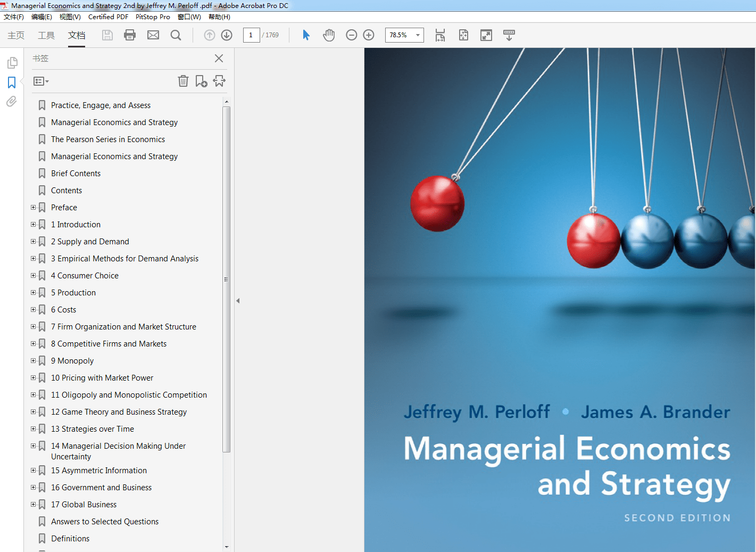The width and height of the screenshot is (756, 552).
Task: Go to the 'Answers to Selected Questions' bookmark
Action: click(105, 521)
